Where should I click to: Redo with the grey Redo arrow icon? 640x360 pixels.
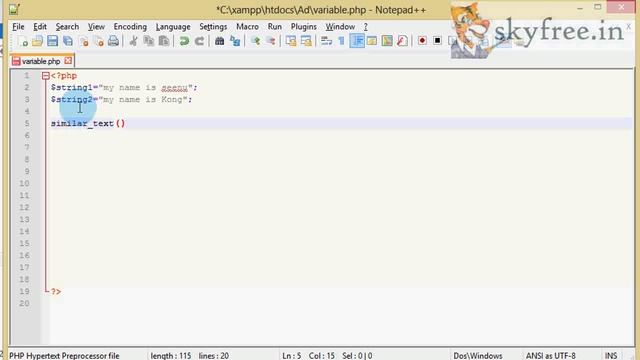[199, 41]
